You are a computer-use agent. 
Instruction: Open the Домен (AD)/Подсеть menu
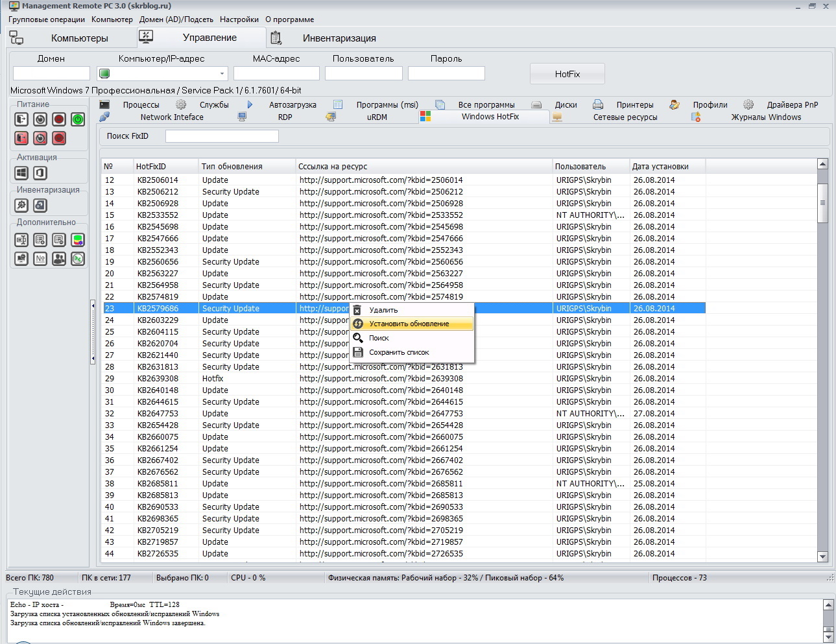point(176,19)
